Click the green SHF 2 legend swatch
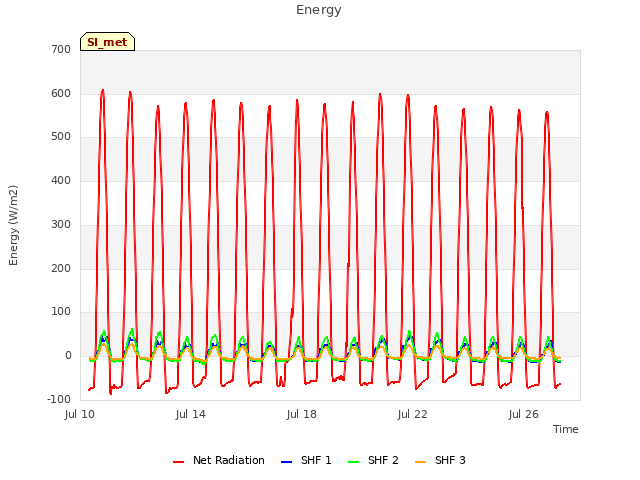This screenshot has height=480, width=640. click(353, 462)
